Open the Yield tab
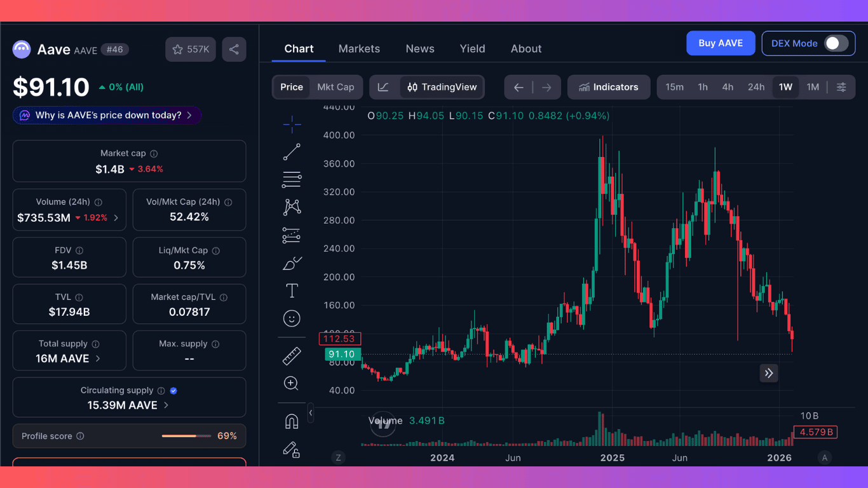 [x=472, y=48]
